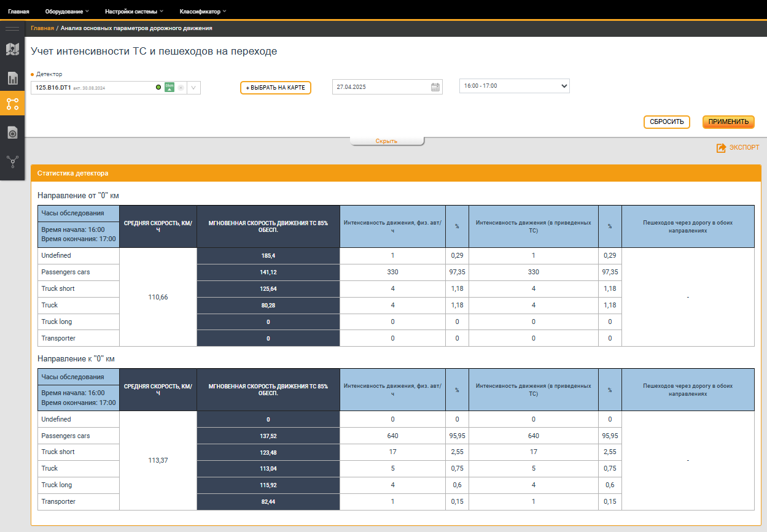This screenshot has height=532, width=767.
Task: Click Undefined row label in second table
Action: pyautogui.click(x=56, y=419)
